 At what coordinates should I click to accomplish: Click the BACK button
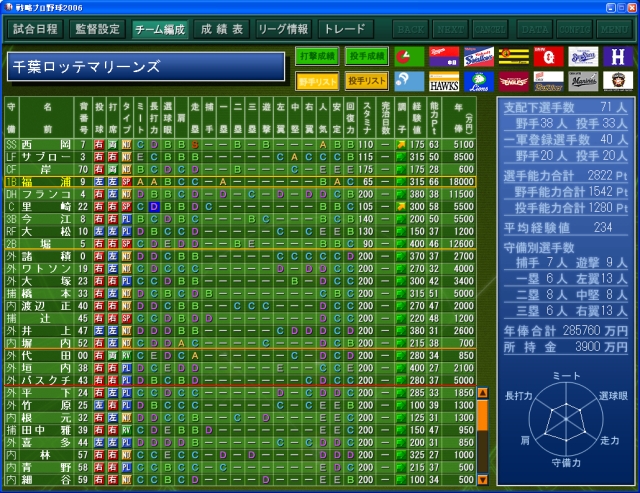[411, 29]
